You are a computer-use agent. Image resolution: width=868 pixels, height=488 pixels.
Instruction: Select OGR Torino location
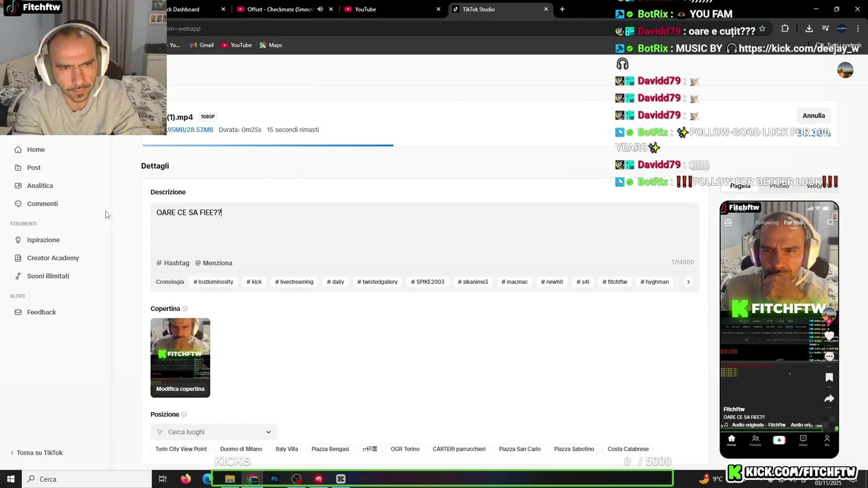click(x=405, y=449)
